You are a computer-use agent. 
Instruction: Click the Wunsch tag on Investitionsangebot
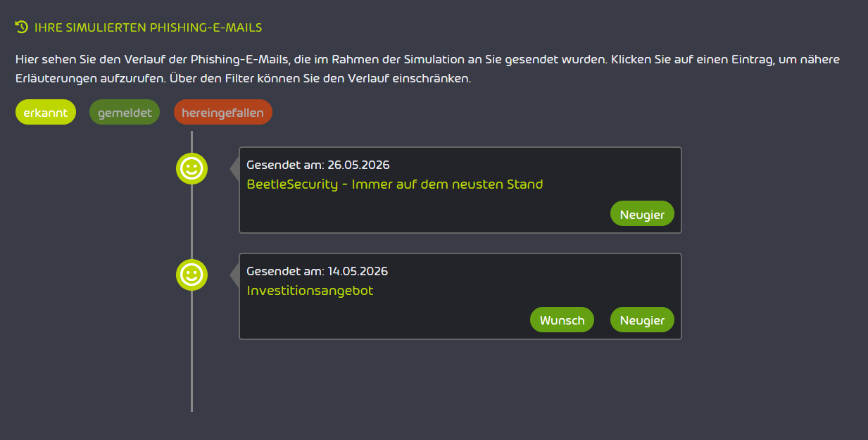(x=562, y=320)
